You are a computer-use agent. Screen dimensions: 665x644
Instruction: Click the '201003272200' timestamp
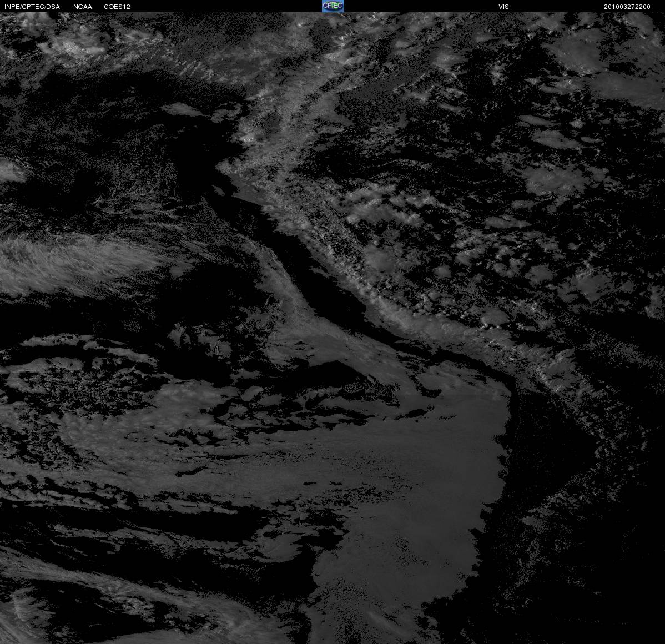coord(627,7)
